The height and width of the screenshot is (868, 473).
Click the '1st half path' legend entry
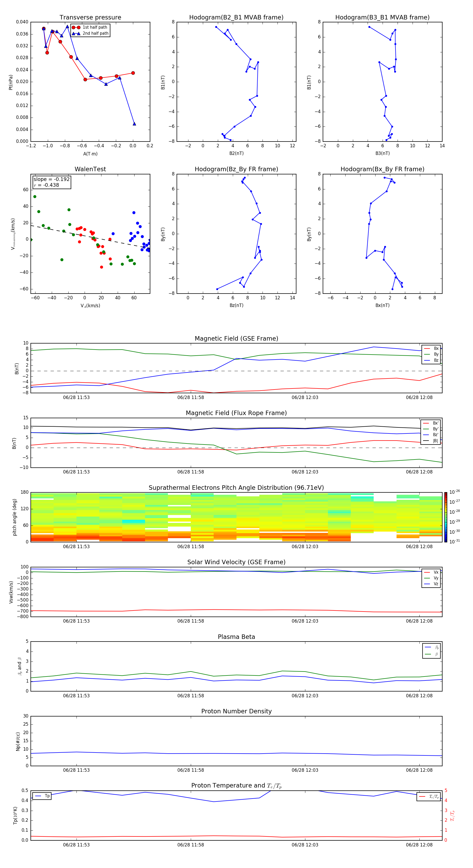[90, 27]
